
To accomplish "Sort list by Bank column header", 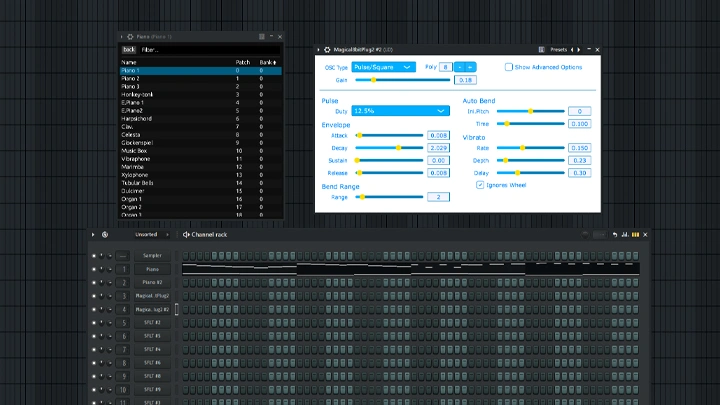I will pos(268,62).
